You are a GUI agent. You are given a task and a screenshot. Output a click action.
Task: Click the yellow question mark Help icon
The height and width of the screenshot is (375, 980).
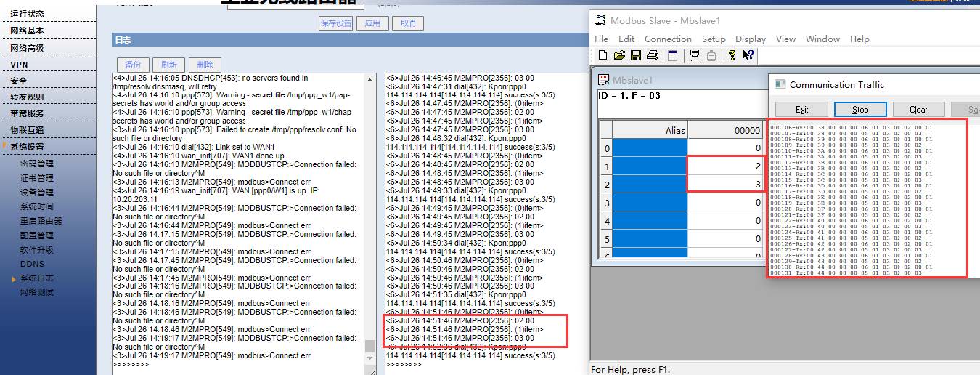(x=732, y=56)
